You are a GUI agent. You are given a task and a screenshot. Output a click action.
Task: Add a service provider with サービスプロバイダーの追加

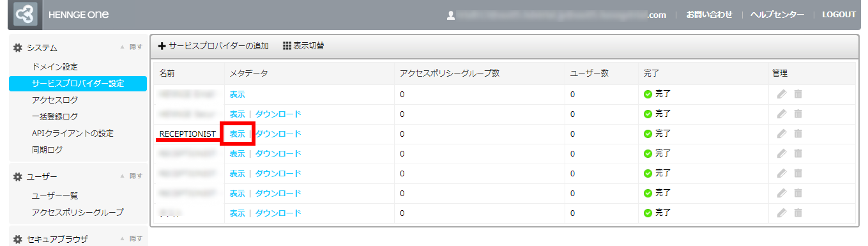tap(213, 46)
